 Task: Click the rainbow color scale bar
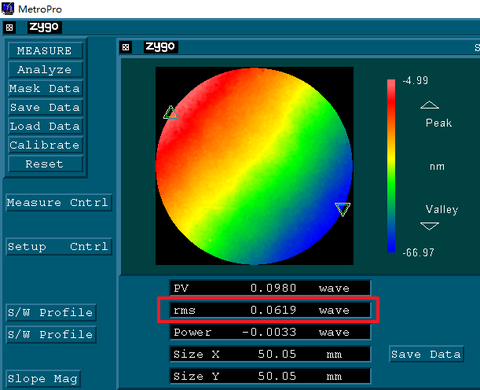tap(391, 166)
